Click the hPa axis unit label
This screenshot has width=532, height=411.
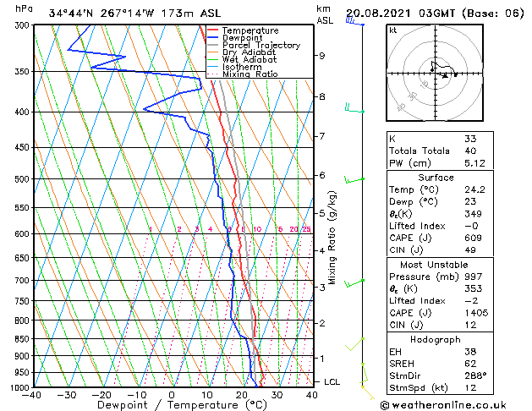tap(24, 8)
